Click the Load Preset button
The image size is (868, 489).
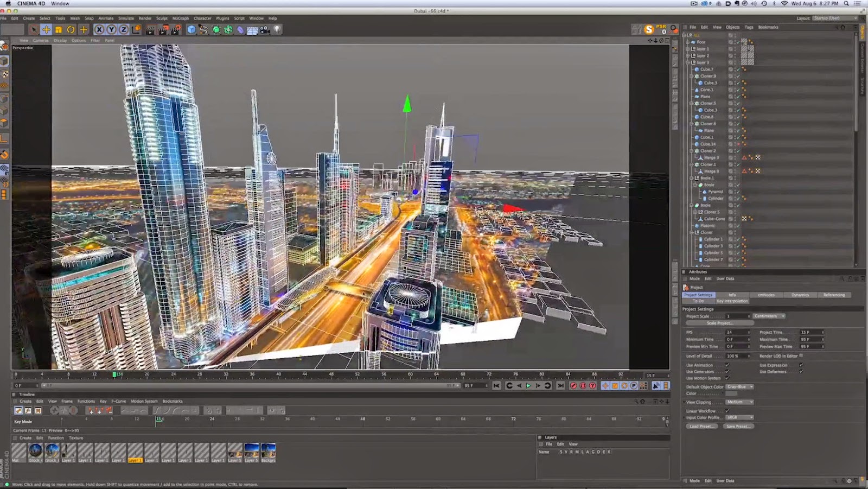click(701, 426)
